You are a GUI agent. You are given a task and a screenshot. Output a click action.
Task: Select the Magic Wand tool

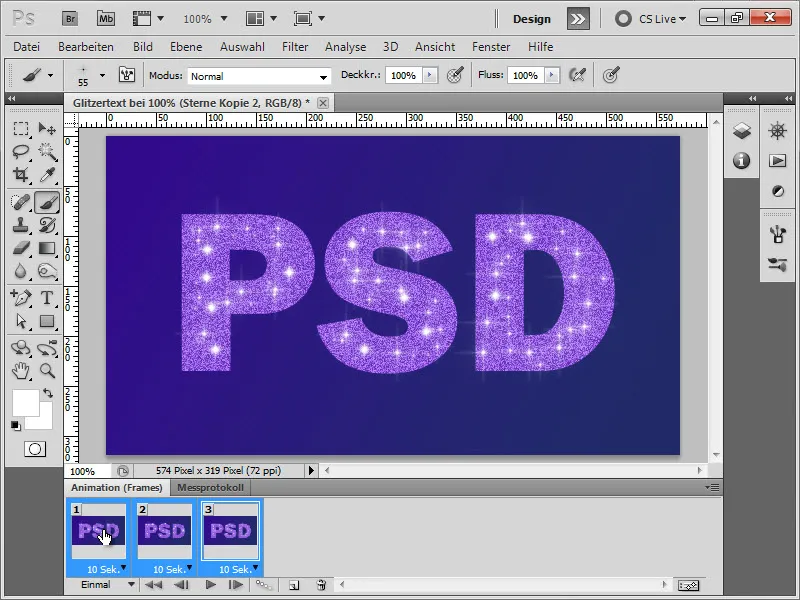click(x=47, y=152)
